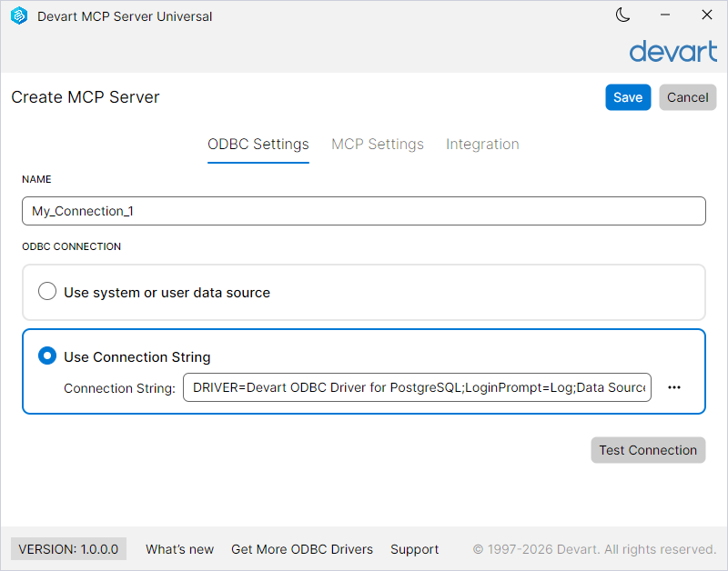Screen dimensions: 728x571
Task: Switch to the ODBC Settings tab
Action: pos(258,145)
